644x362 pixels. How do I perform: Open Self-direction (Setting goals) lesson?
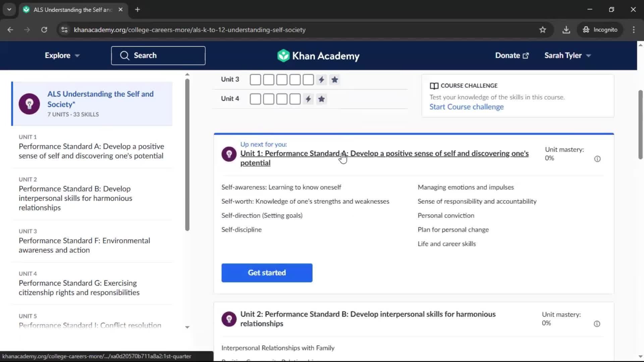point(262,216)
